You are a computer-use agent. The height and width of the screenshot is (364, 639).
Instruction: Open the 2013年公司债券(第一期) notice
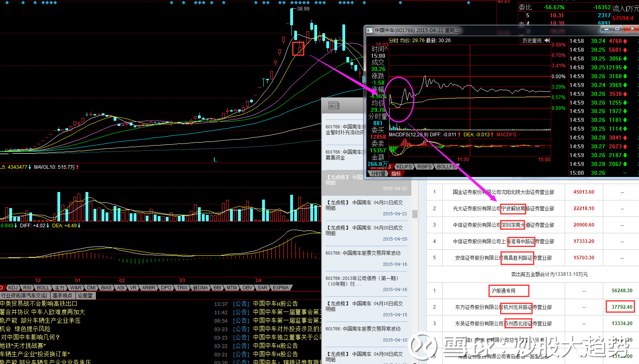[x=366, y=284]
